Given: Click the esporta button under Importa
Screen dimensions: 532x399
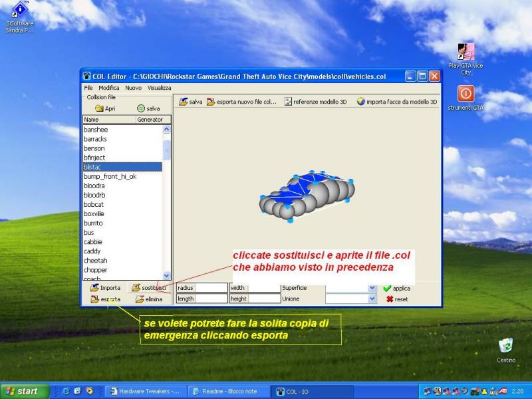Looking at the screenshot, I should [x=105, y=299].
